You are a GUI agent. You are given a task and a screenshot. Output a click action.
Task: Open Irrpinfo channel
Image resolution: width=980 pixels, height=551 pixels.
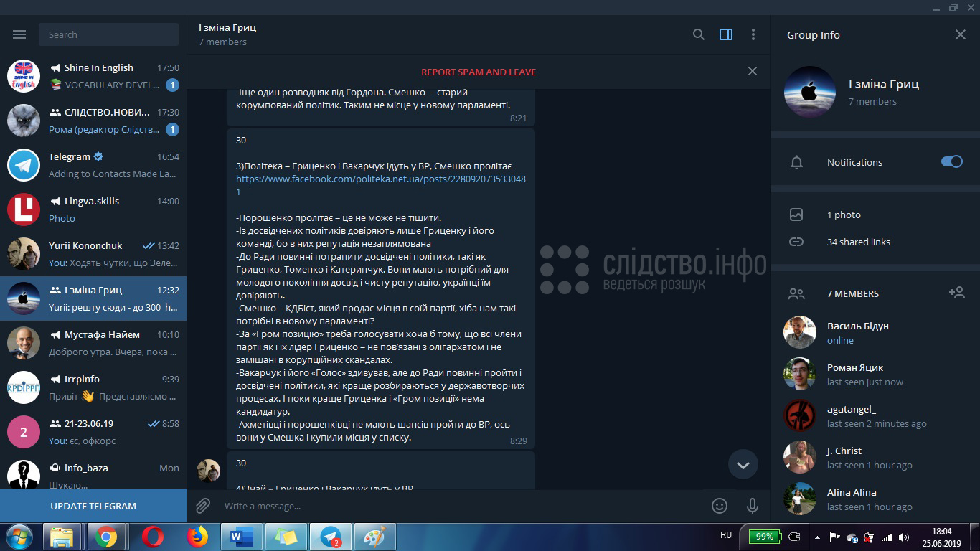93,387
